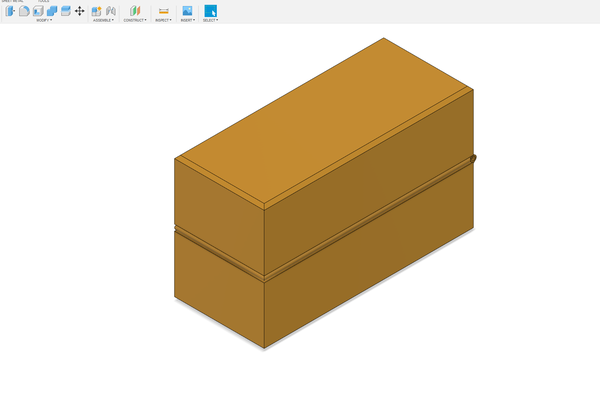The width and height of the screenshot is (600, 400).
Task: Open the MODIFY dropdown menu
Action: click(x=44, y=20)
